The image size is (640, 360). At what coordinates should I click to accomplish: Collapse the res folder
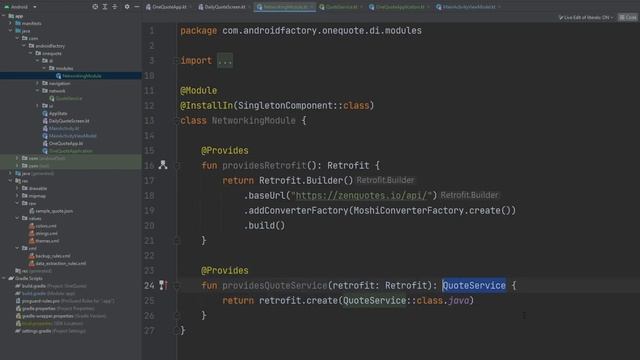(10, 181)
